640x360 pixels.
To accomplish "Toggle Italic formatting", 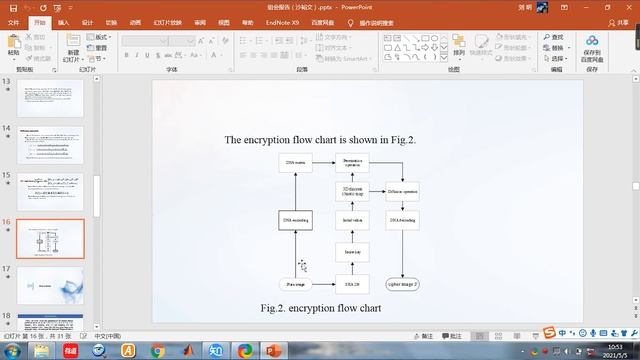I will [x=137, y=55].
